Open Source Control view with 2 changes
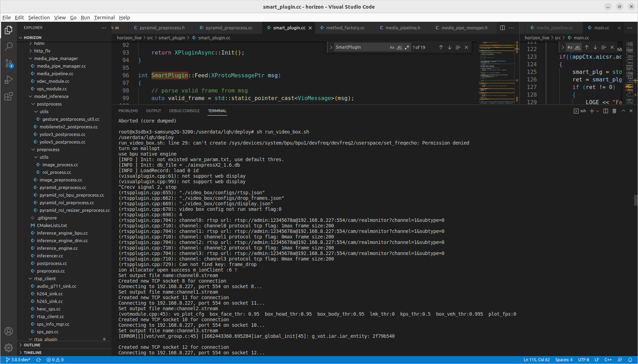638x364 pixels. (9, 63)
